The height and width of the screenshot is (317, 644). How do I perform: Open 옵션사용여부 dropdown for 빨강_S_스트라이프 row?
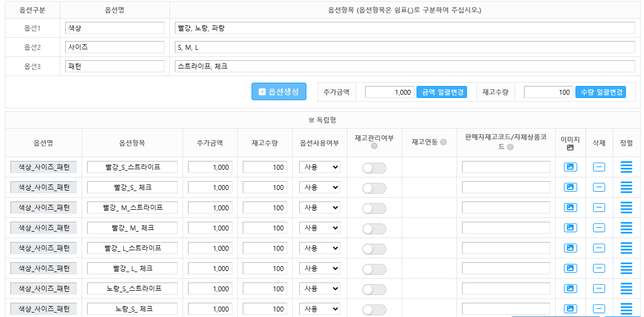click(320, 167)
